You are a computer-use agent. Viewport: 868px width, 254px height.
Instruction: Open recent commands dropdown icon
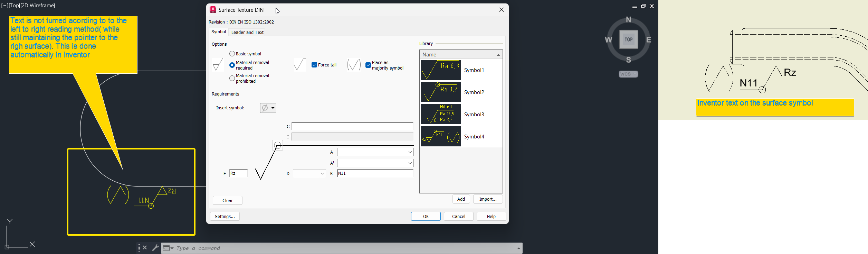[168, 248]
